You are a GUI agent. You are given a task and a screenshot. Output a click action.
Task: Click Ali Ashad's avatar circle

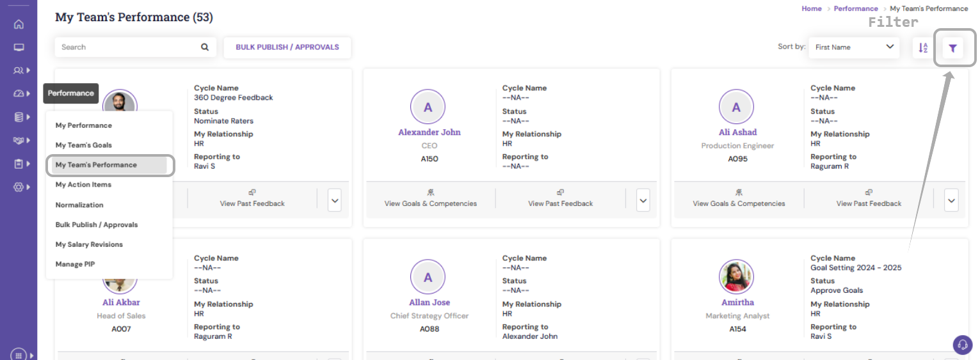tap(736, 107)
